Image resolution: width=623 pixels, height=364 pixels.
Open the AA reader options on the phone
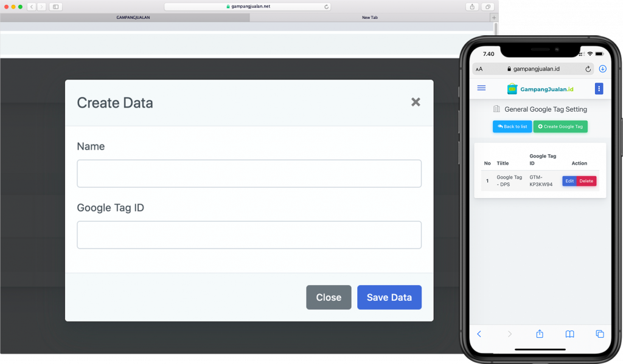pyautogui.click(x=479, y=69)
